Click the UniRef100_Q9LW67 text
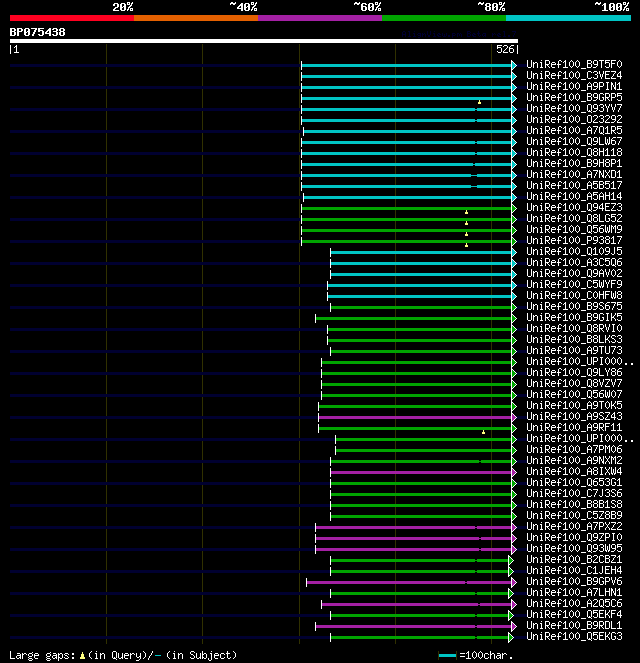 point(574,141)
